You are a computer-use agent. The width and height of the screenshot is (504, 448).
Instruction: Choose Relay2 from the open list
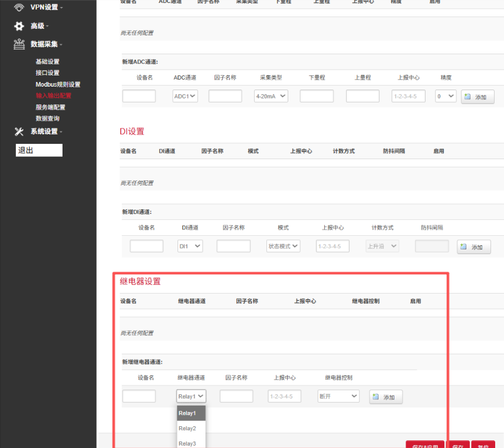click(191, 429)
